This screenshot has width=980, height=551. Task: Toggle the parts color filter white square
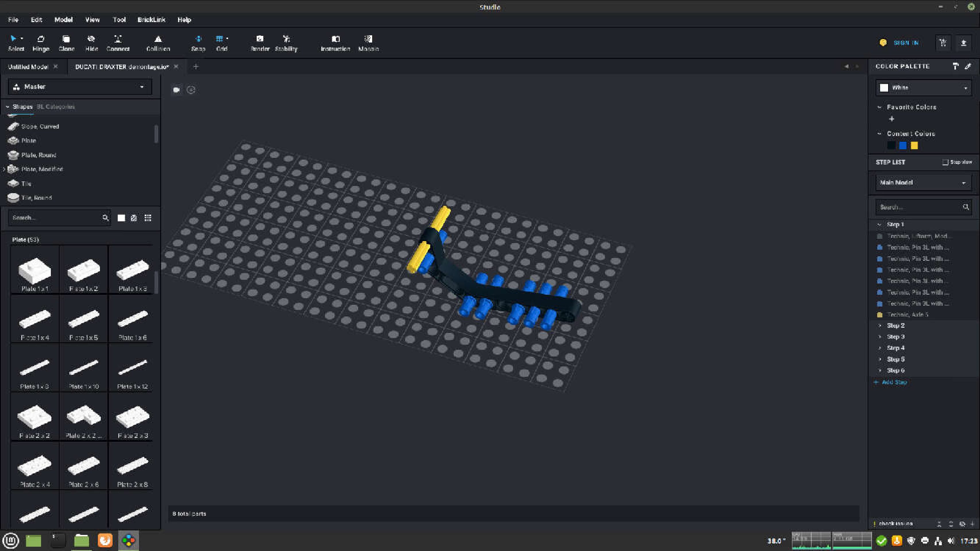[121, 218]
